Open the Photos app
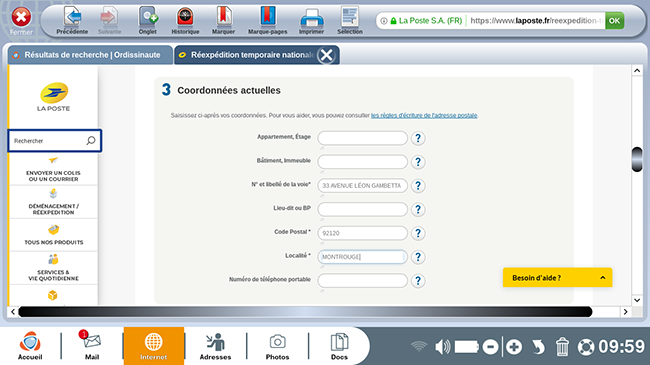Viewport: 650px width, 365px height. [277, 346]
